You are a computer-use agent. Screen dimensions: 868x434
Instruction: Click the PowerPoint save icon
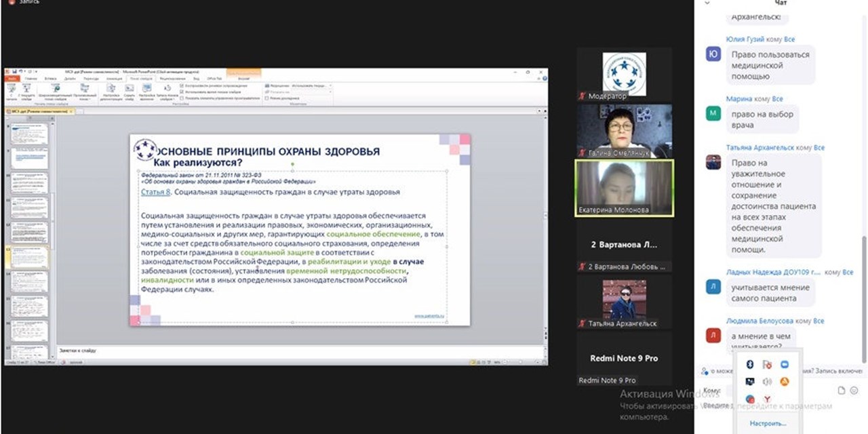point(14,71)
